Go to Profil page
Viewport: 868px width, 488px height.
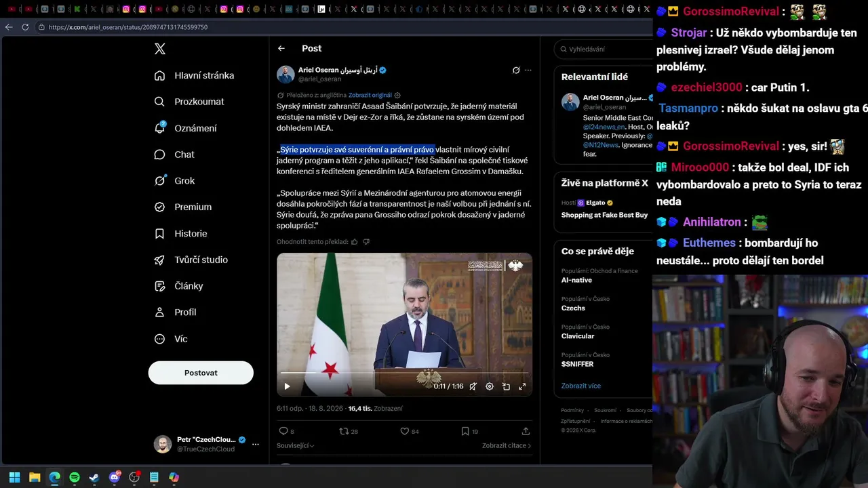point(176,312)
